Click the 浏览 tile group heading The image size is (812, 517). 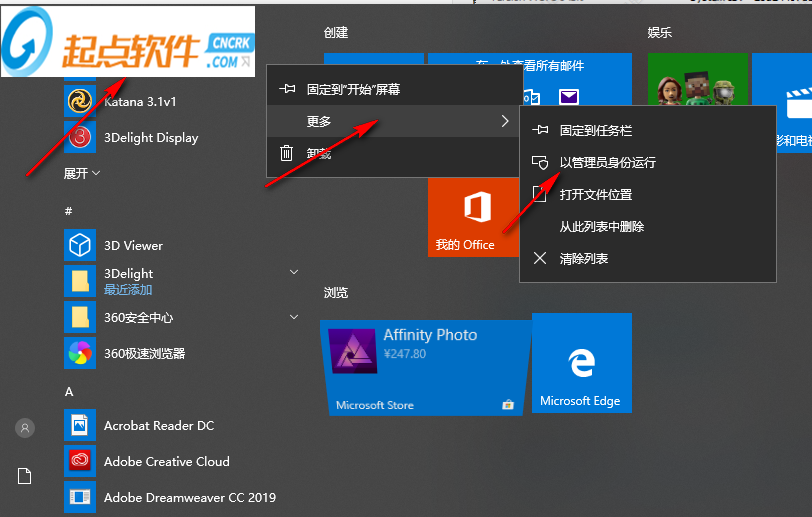pos(336,293)
